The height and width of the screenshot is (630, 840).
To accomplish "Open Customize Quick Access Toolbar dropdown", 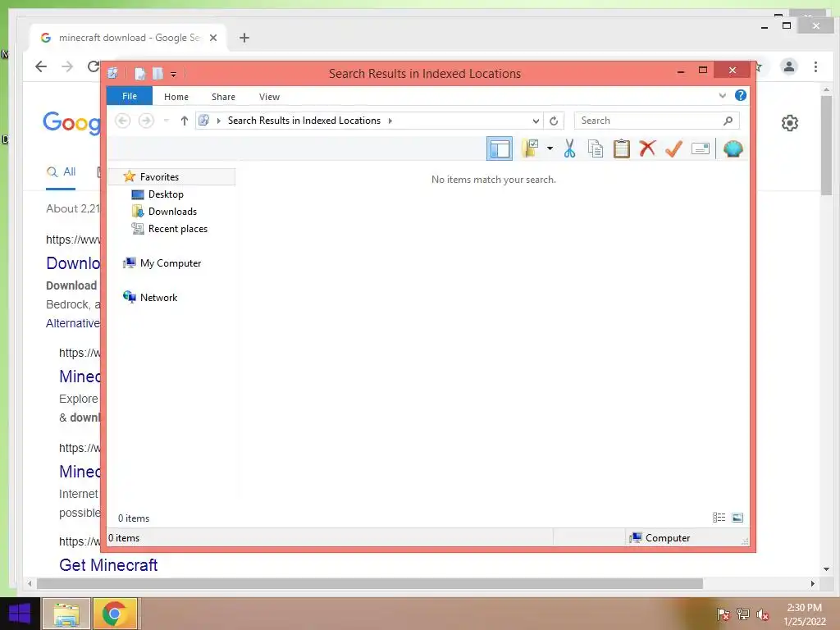I will click(x=174, y=75).
